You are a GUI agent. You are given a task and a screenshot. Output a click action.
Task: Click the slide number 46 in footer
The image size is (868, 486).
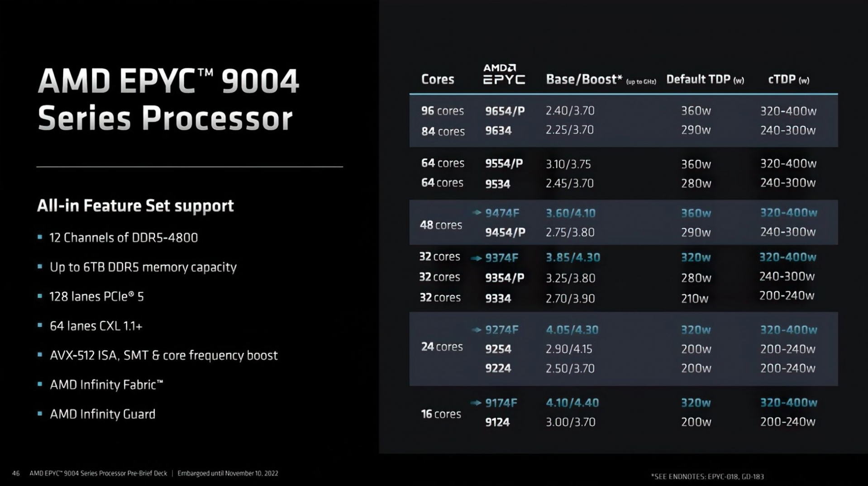pyautogui.click(x=16, y=473)
